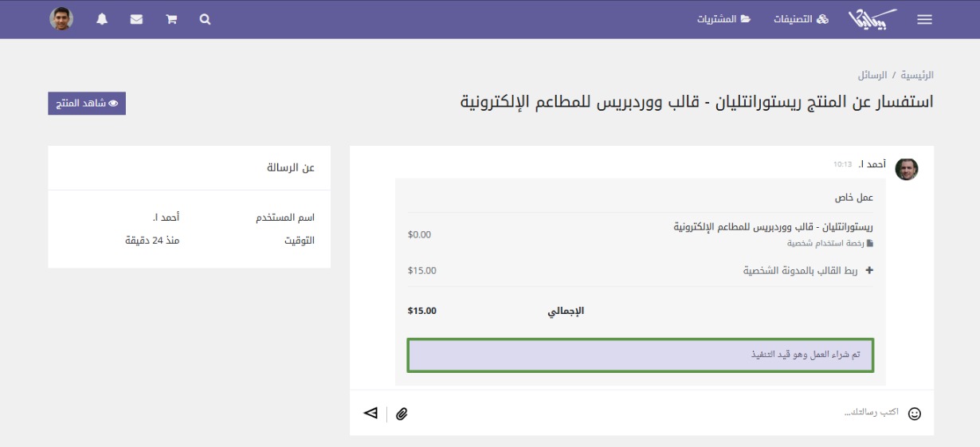Go to الرئيسية breadcrumb link

point(917,75)
